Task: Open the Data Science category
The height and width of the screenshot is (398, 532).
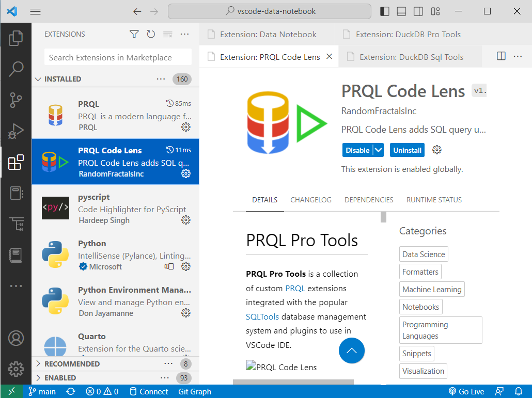Action: pyautogui.click(x=424, y=254)
